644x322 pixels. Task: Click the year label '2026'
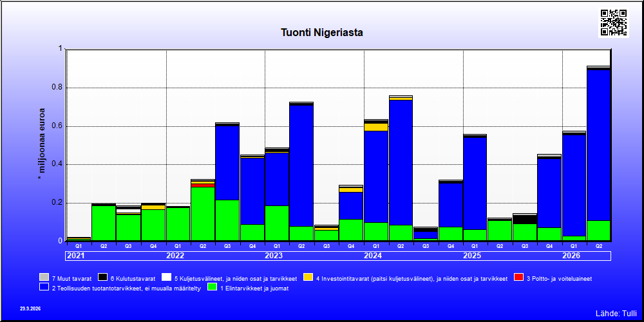tap(571, 256)
